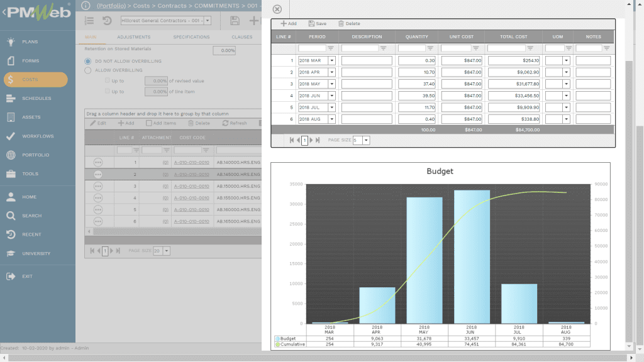Sort by the Unit Cost column header
644x362 pixels.
461,36
